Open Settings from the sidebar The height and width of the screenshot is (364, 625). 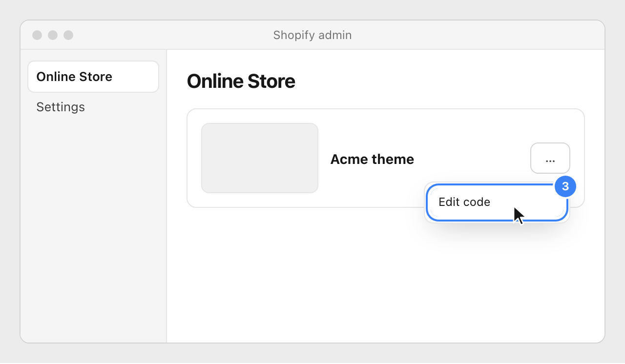coord(61,107)
